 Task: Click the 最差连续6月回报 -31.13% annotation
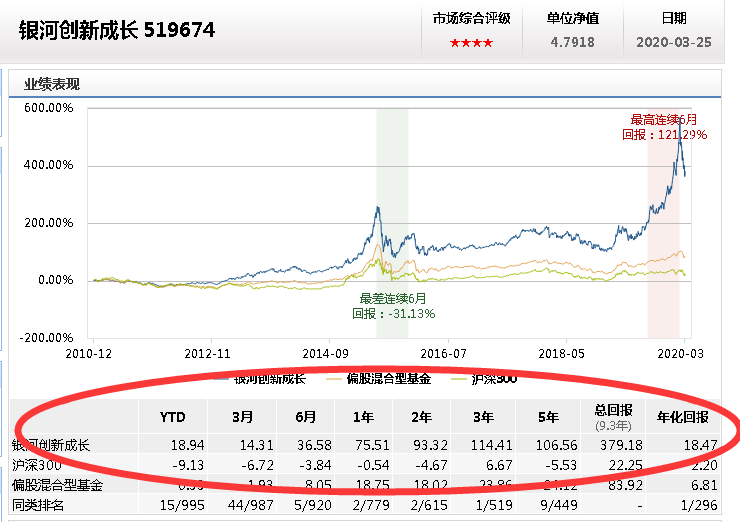click(x=393, y=306)
